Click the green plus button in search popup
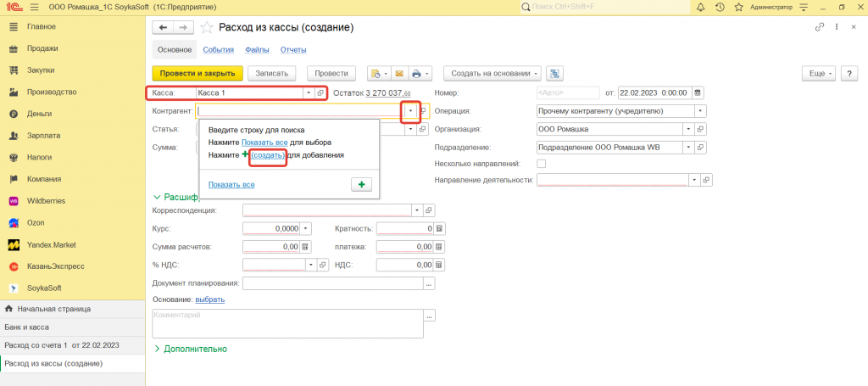This screenshot has height=386, width=868. (360, 184)
